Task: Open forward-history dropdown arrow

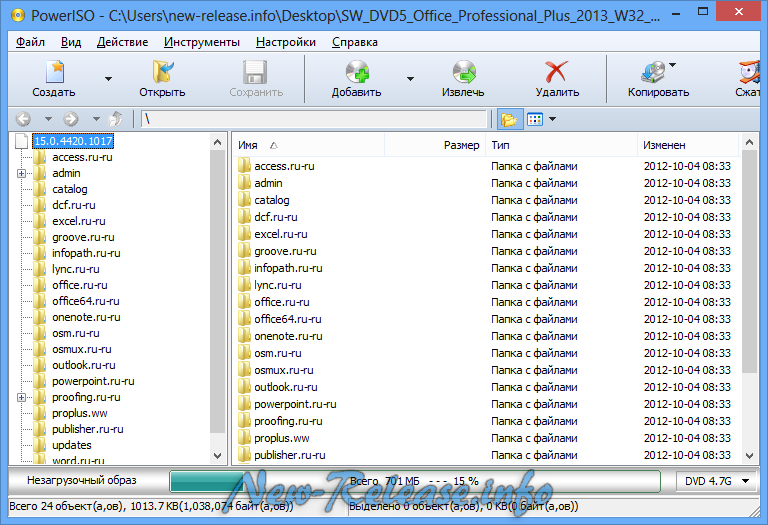Action: click(x=96, y=119)
